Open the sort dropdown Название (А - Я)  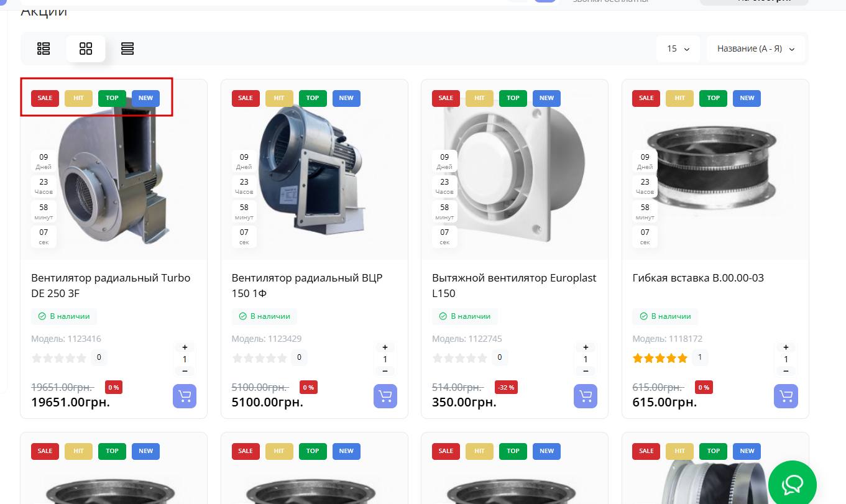pos(756,48)
